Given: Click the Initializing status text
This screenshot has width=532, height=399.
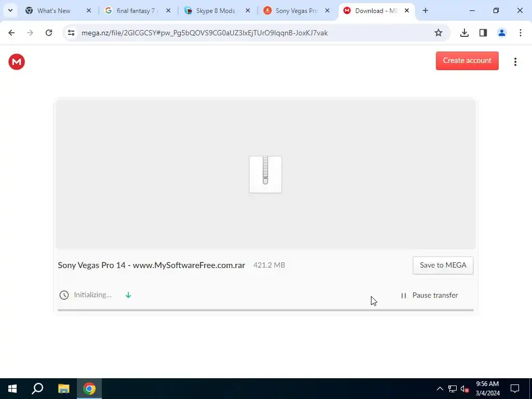Looking at the screenshot, I should (x=92, y=295).
